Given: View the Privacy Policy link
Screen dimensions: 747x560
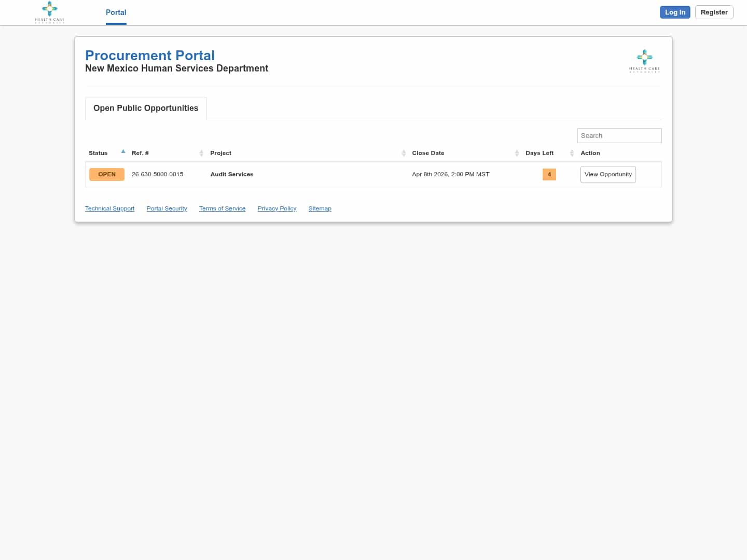Looking at the screenshot, I should [276, 208].
